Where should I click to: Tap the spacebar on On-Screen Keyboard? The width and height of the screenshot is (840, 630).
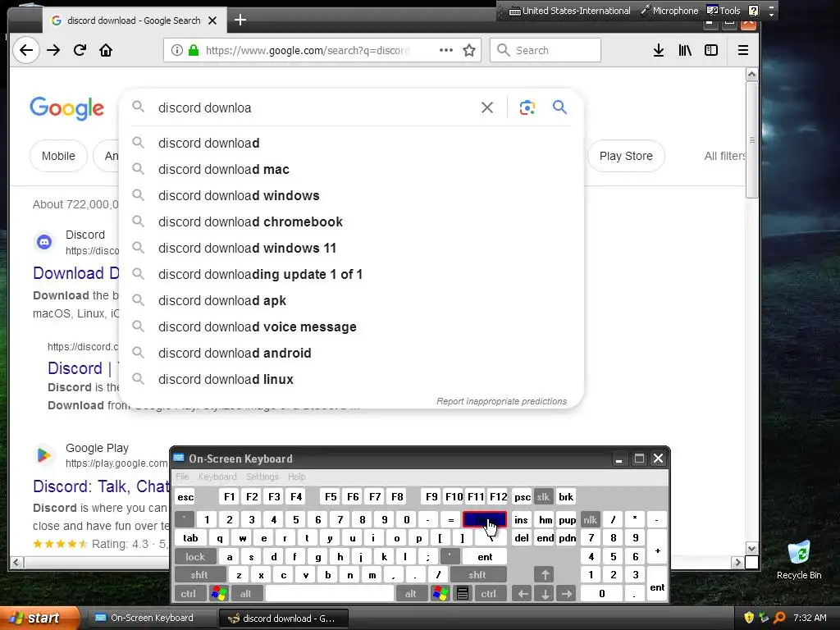[x=330, y=594]
